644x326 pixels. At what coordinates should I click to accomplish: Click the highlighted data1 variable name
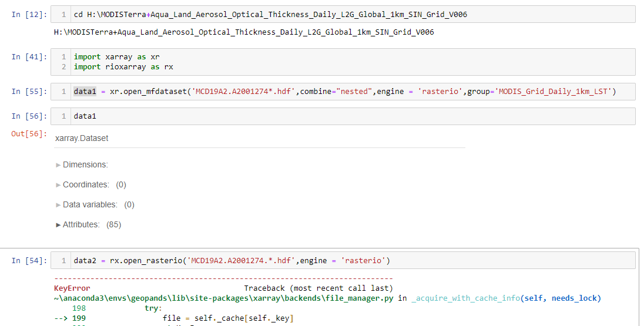click(x=85, y=91)
